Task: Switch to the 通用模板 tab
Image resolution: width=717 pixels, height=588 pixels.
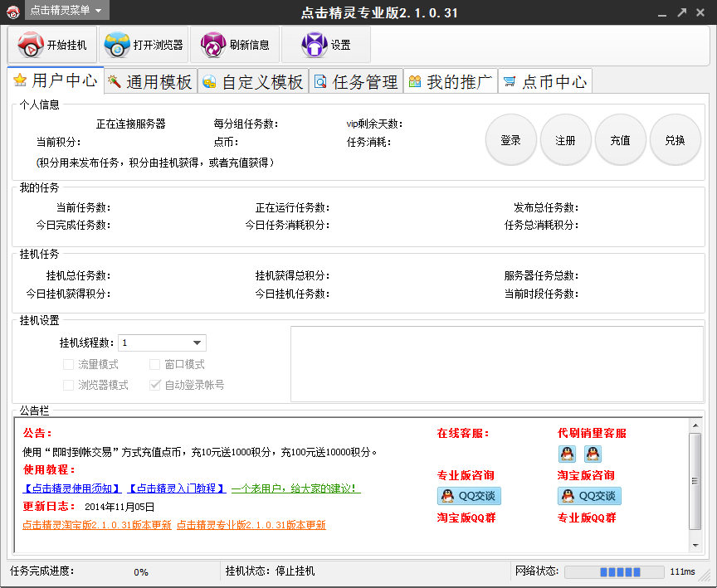Action: coord(149,81)
